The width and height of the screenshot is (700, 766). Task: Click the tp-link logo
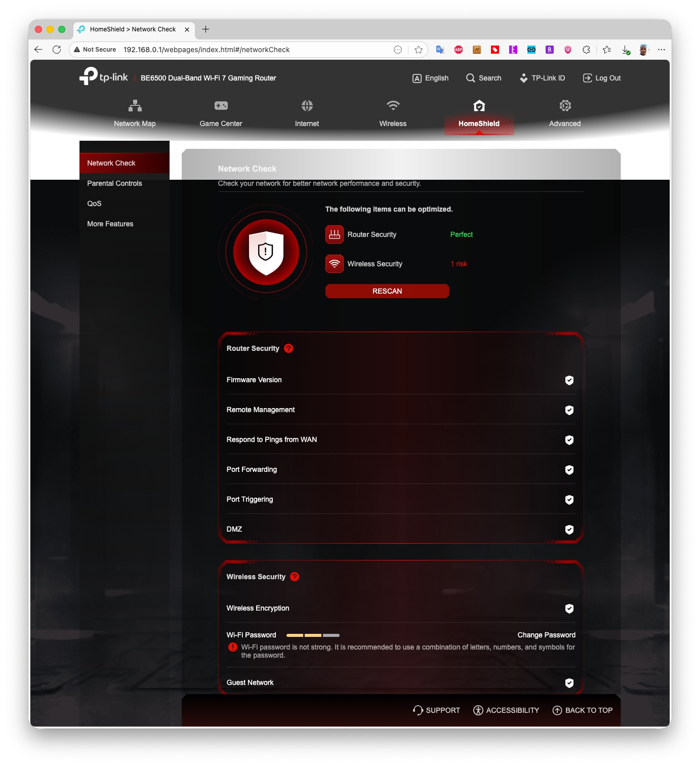[104, 77]
